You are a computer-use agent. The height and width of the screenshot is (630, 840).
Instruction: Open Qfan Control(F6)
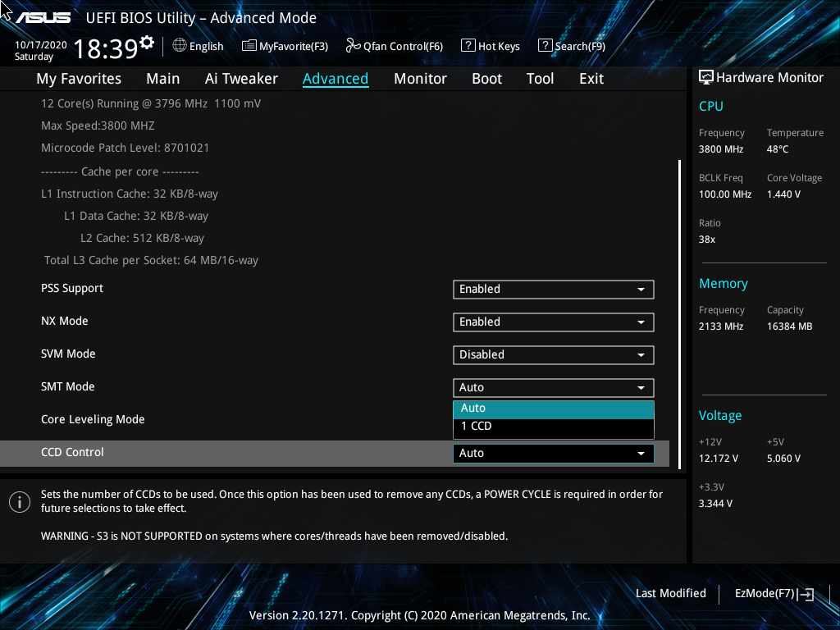(403, 46)
